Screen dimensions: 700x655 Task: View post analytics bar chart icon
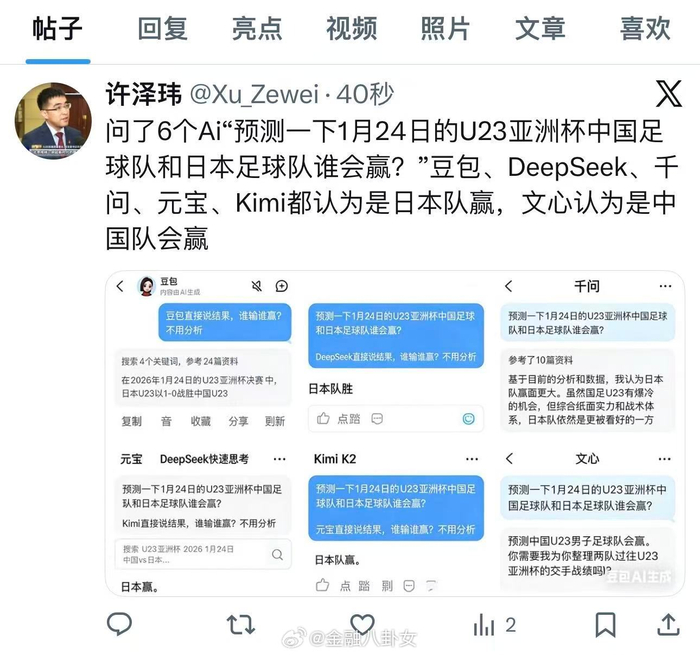click(x=484, y=624)
